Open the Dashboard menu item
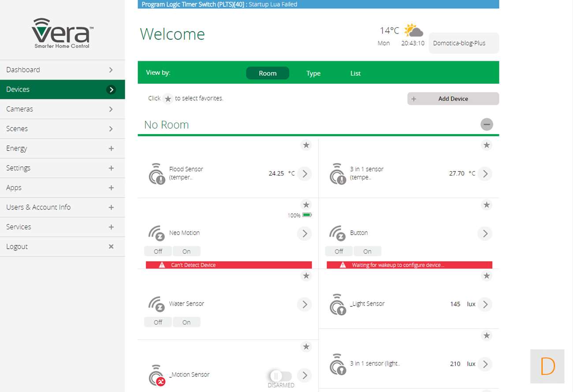 [62, 70]
